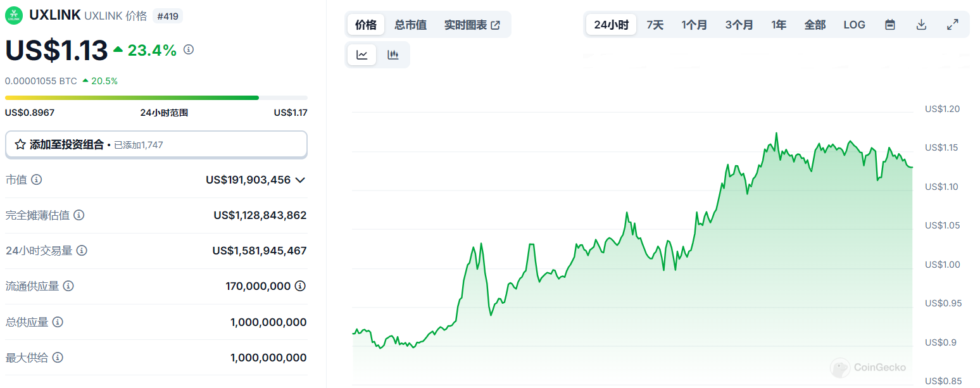Select the 1个月 time range

(x=694, y=25)
